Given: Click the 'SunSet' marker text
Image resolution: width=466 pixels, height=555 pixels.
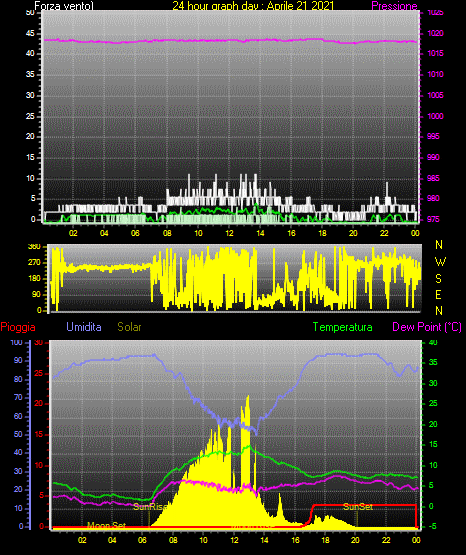Looking at the screenshot, I should pyautogui.click(x=358, y=507).
